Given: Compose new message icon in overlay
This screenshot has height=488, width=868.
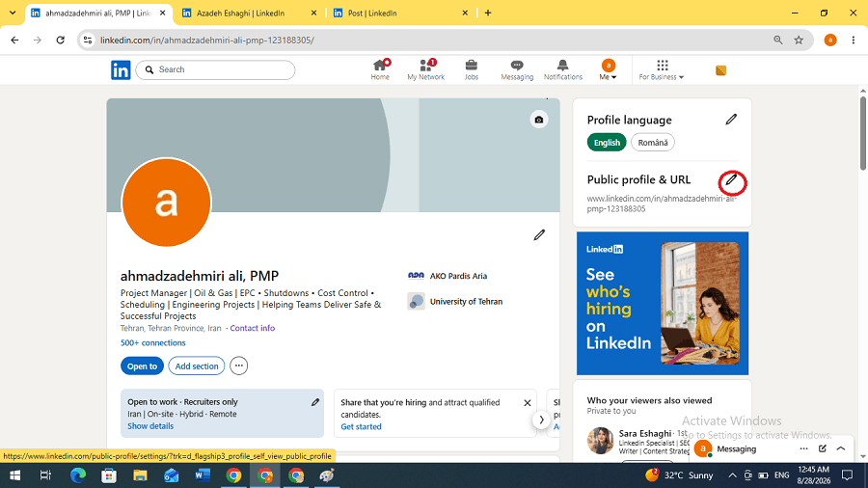Looking at the screenshot, I should pos(822,448).
